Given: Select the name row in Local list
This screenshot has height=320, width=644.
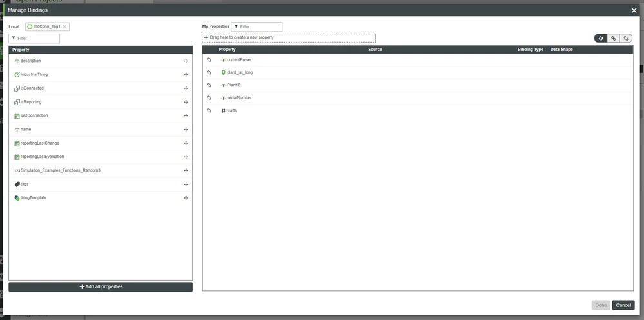Looking at the screenshot, I should point(101,130).
